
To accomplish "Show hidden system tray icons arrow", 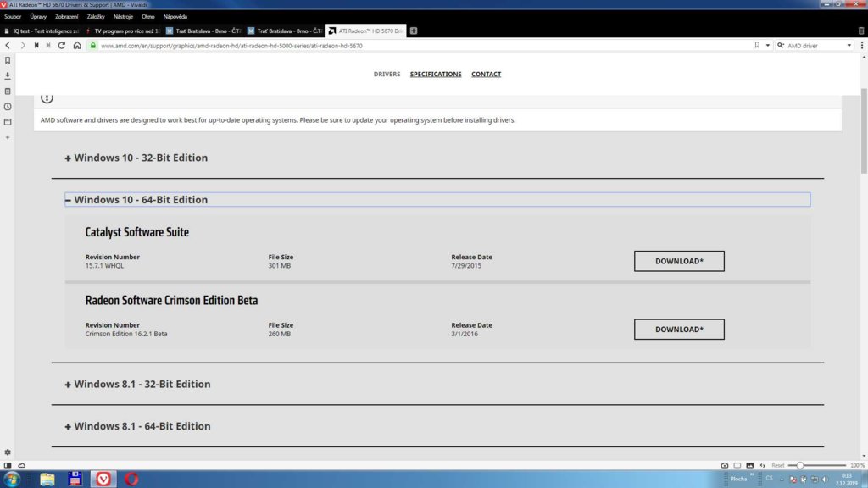I will [x=782, y=480].
